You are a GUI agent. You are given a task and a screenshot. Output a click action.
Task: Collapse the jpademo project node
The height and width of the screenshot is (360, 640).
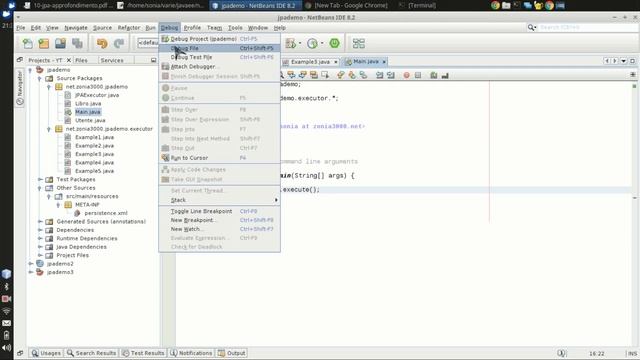click(x=30, y=70)
